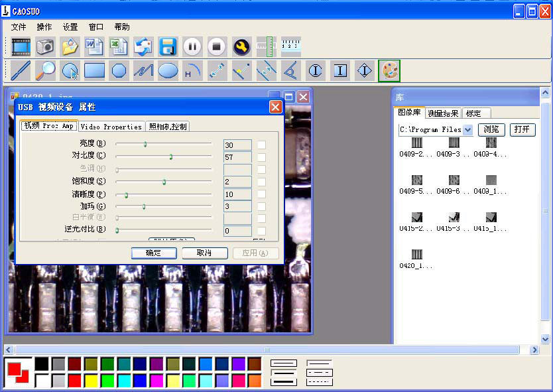553x392 pixels.
Task: Pick the yellow color swatch in the palette
Action: coord(91,381)
